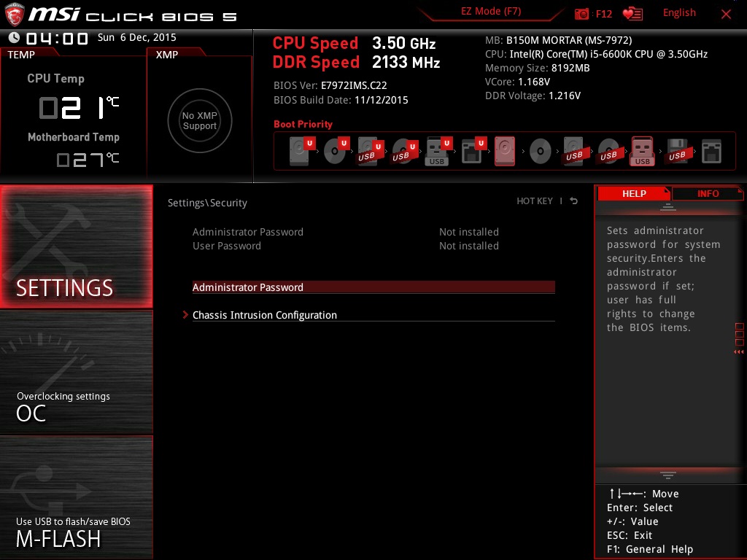Click the back arrow next to HOT KEY
Image resolution: width=747 pixels, height=560 pixels.
coord(574,201)
